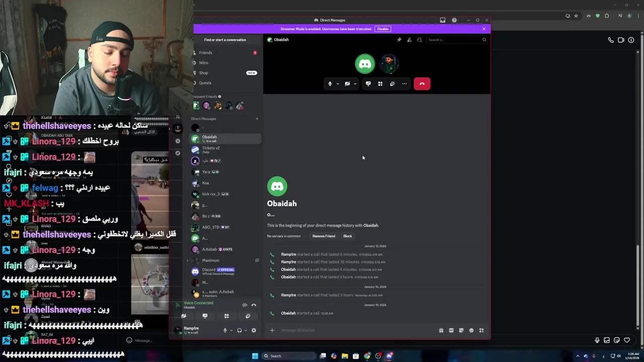Open the Nitro tab
Screen dimensions: 644x362
[225, 63]
